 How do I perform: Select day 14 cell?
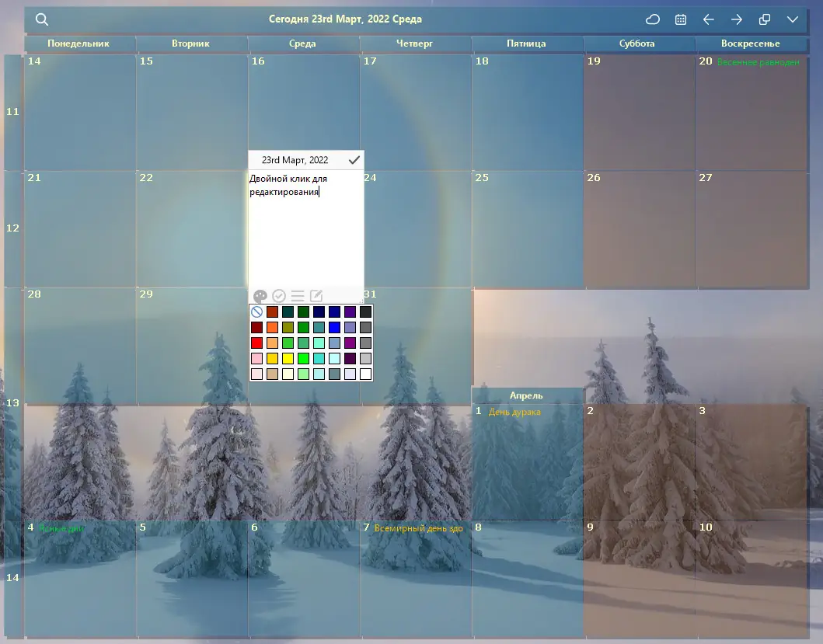[80, 113]
